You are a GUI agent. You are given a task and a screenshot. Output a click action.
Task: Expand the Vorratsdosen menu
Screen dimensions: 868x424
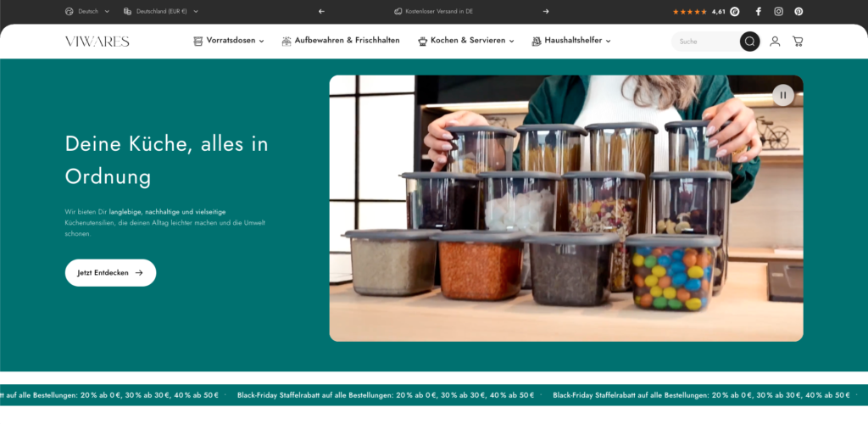pos(229,41)
